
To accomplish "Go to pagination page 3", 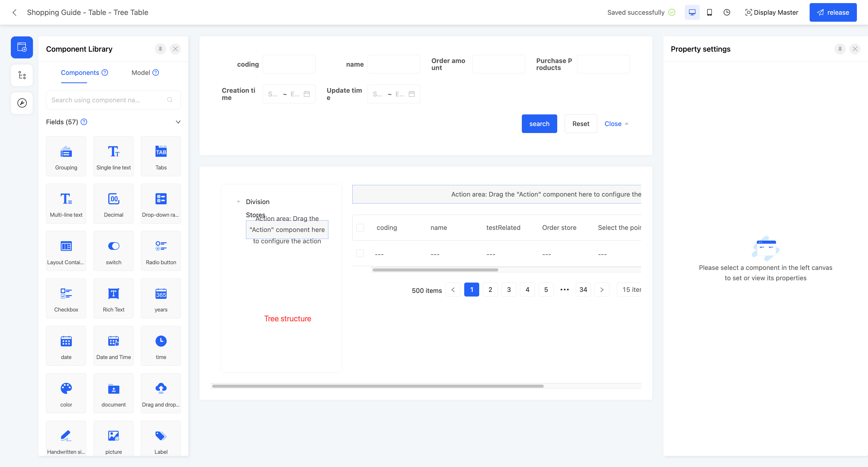I will coord(509,290).
